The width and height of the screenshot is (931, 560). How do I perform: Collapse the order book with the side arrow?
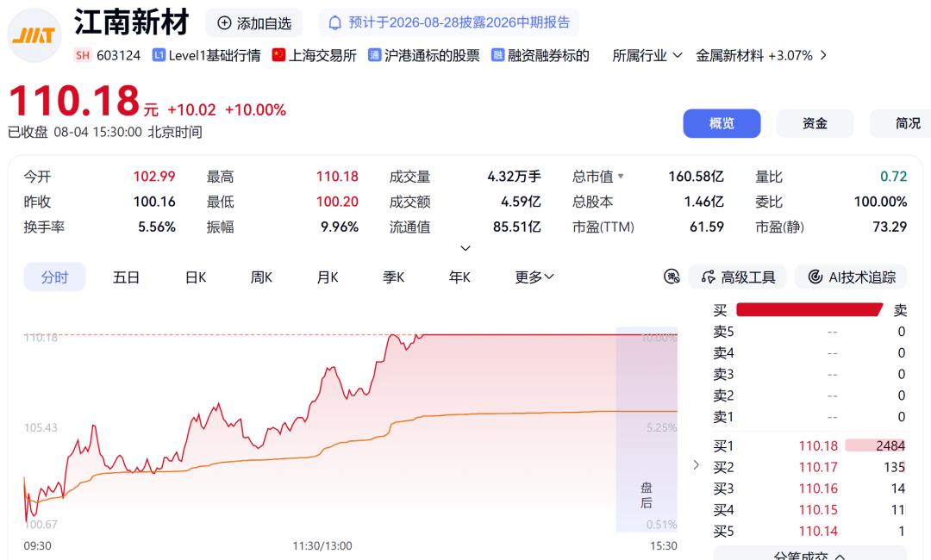(x=697, y=464)
